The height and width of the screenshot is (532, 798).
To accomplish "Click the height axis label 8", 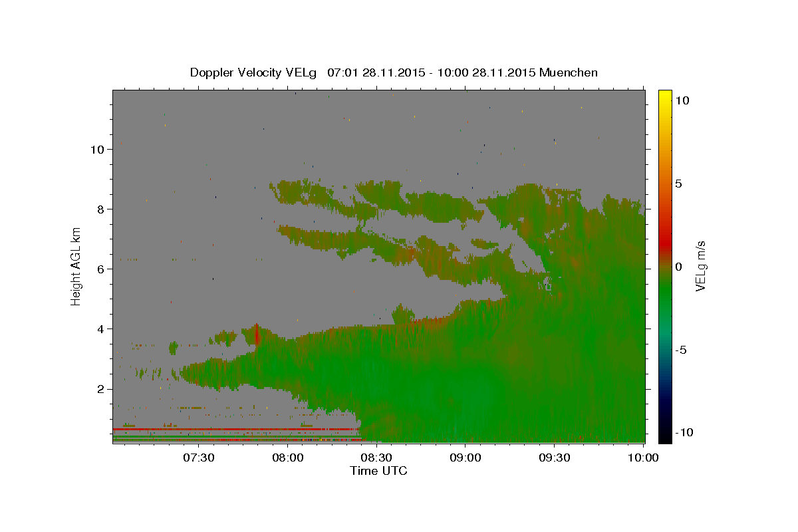I will coord(101,209).
